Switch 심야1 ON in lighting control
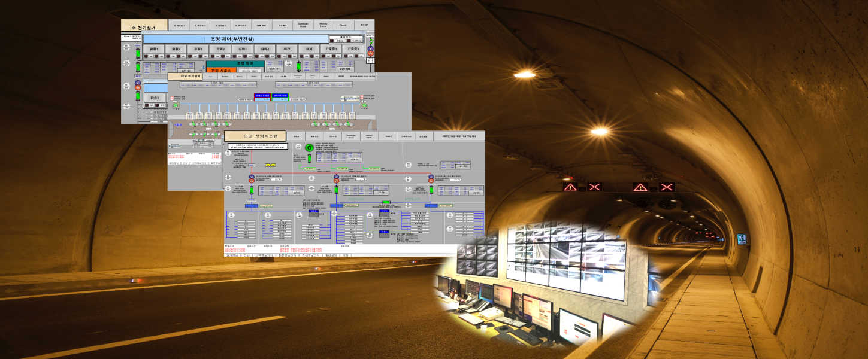The image size is (868, 359). 239,57
